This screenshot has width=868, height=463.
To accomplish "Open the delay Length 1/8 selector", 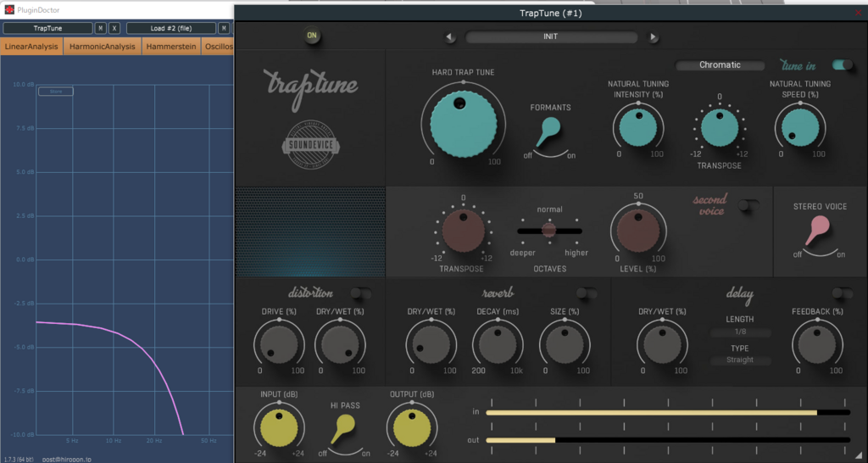I will pyautogui.click(x=741, y=333).
